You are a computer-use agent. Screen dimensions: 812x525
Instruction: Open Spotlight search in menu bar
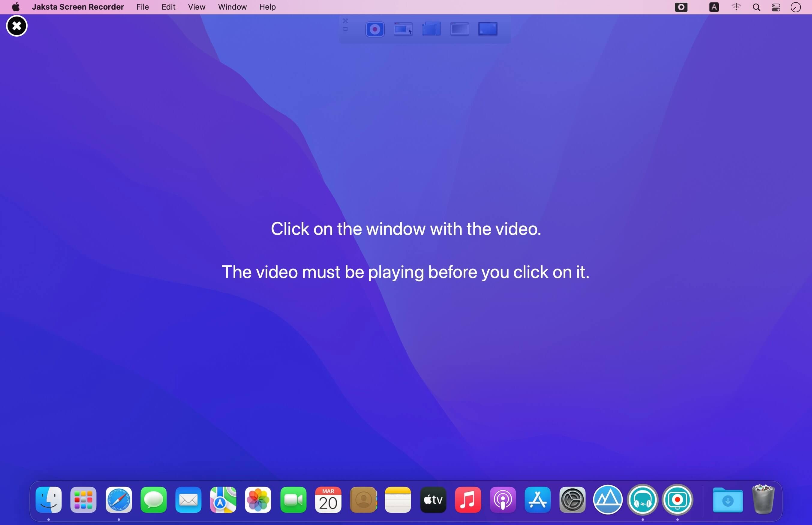point(756,7)
